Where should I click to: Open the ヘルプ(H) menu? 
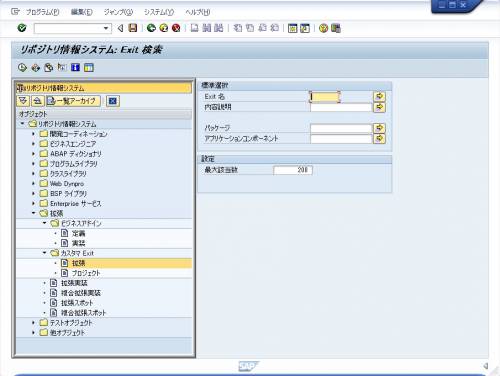pyautogui.click(x=198, y=12)
